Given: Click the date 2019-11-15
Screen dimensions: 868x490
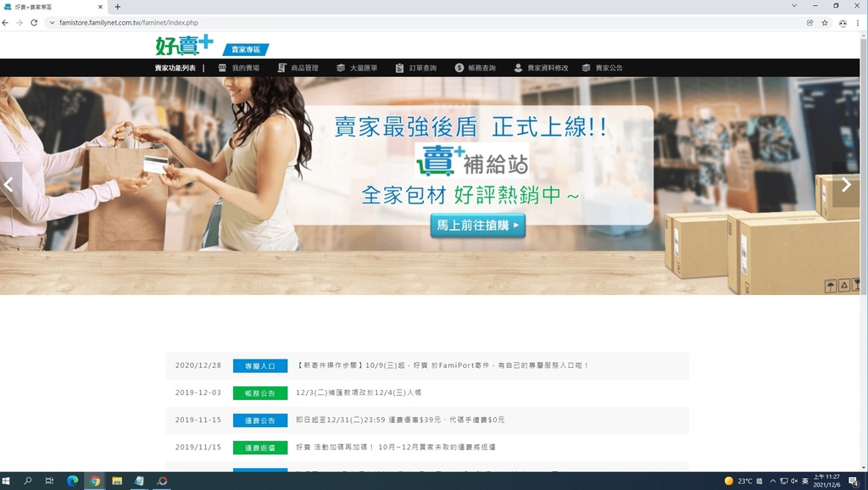Looking at the screenshot, I should pyautogui.click(x=198, y=420).
